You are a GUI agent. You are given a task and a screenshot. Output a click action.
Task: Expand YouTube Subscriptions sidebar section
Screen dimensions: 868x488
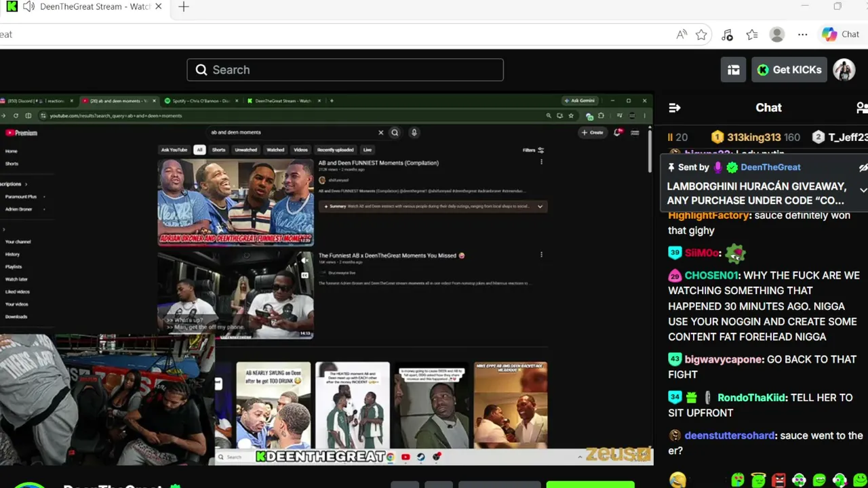coord(14,184)
